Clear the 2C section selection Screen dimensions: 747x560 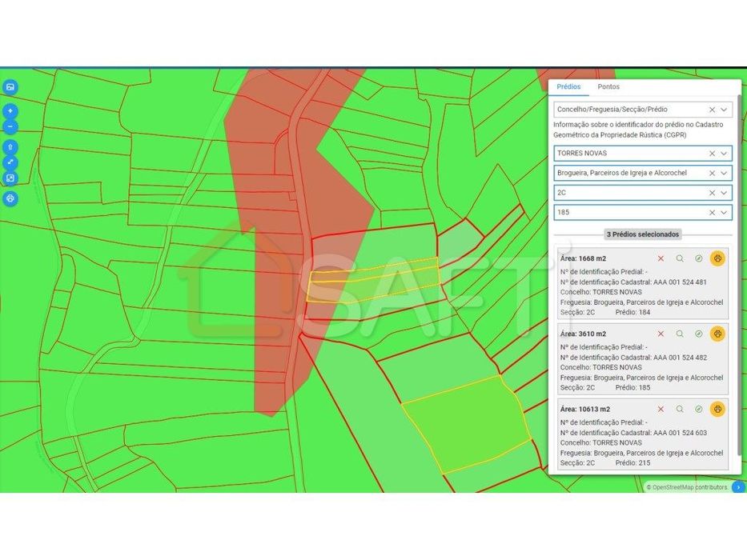coord(713,193)
